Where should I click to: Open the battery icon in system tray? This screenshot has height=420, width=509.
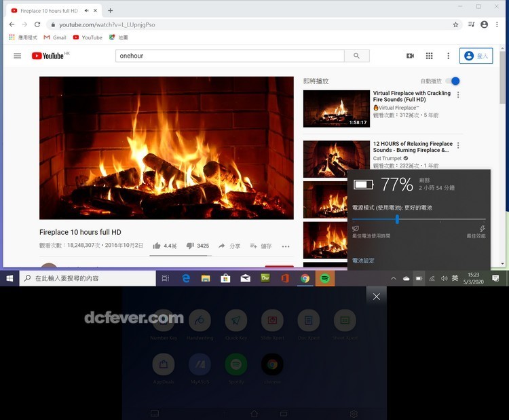[x=419, y=278]
